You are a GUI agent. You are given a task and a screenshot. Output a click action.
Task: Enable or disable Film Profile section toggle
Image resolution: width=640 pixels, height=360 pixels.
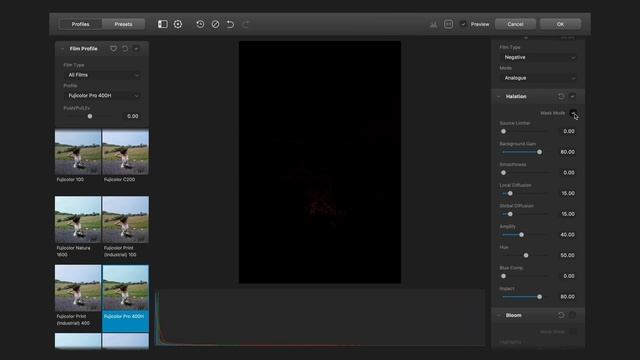(x=136, y=49)
